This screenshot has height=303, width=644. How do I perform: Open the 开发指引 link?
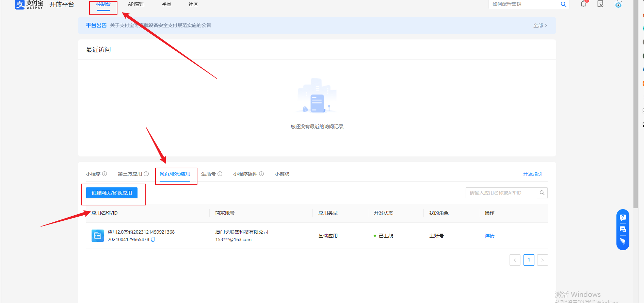coord(533,174)
